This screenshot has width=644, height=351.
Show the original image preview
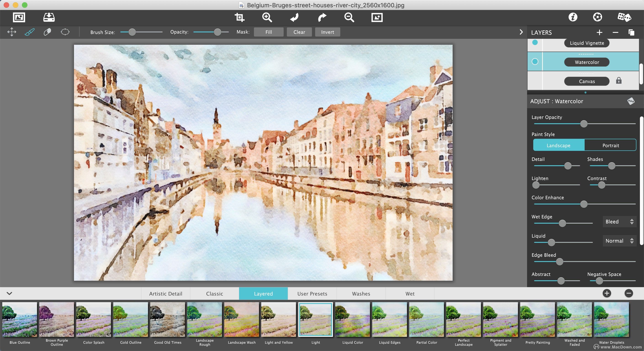pyautogui.click(x=377, y=17)
